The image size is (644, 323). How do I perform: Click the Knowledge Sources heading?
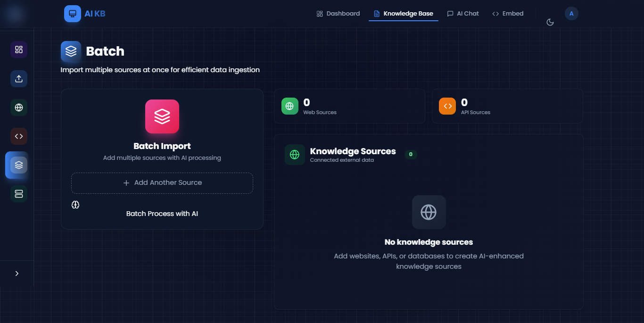tap(353, 151)
